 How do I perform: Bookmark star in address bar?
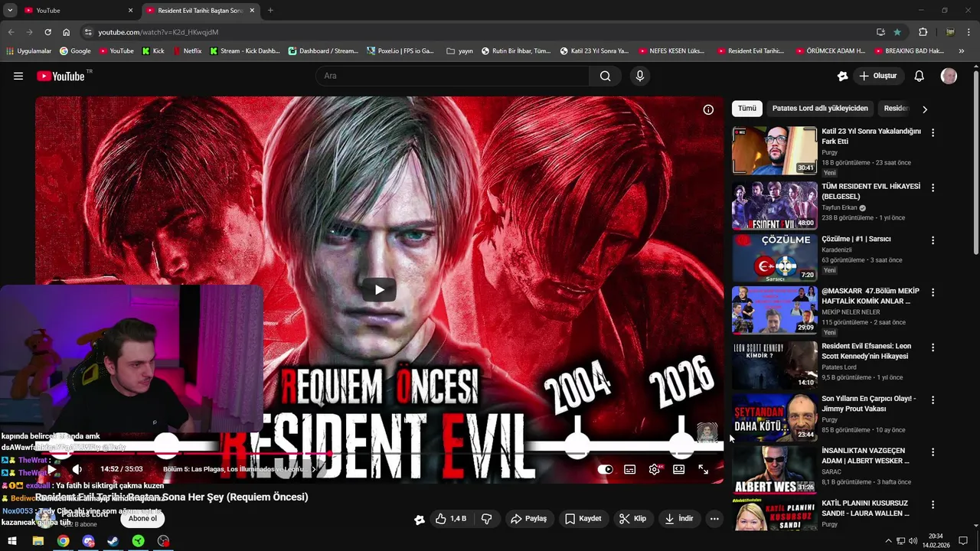pyautogui.click(x=897, y=32)
